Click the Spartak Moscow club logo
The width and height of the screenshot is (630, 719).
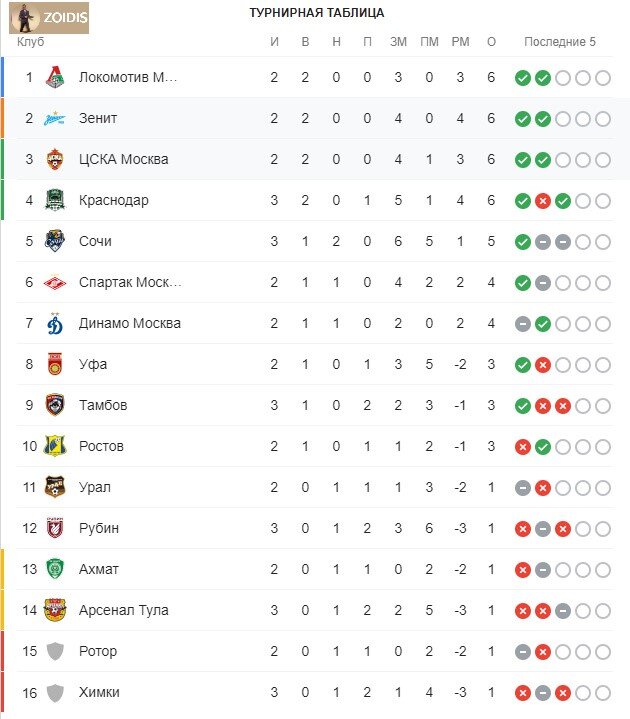pyautogui.click(x=55, y=282)
